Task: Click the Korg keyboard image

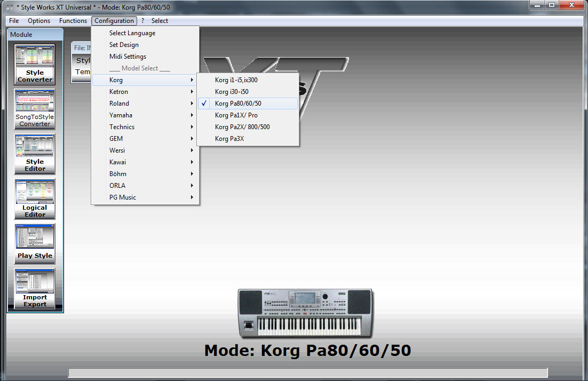Action: [306, 313]
